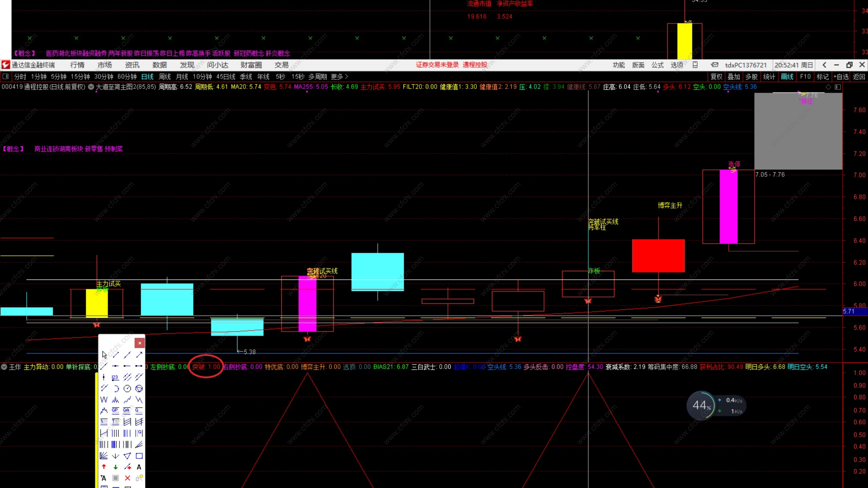The width and height of the screenshot is (868, 488).
Task: Select the arrow line drawing tool
Action: pos(139,355)
